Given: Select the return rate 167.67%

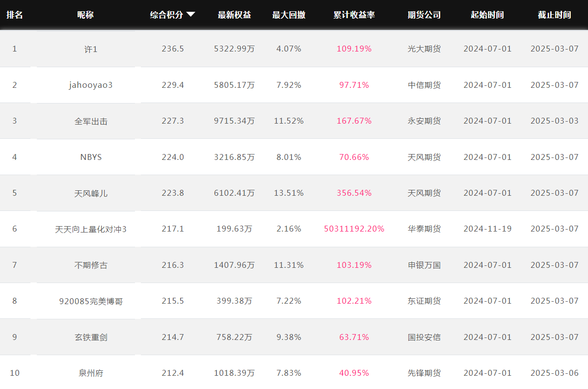Looking at the screenshot, I should [354, 121].
